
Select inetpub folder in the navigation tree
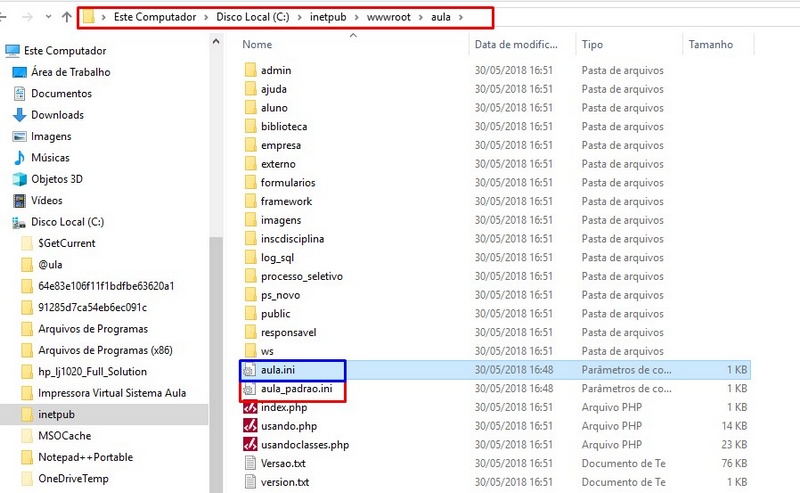56,415
